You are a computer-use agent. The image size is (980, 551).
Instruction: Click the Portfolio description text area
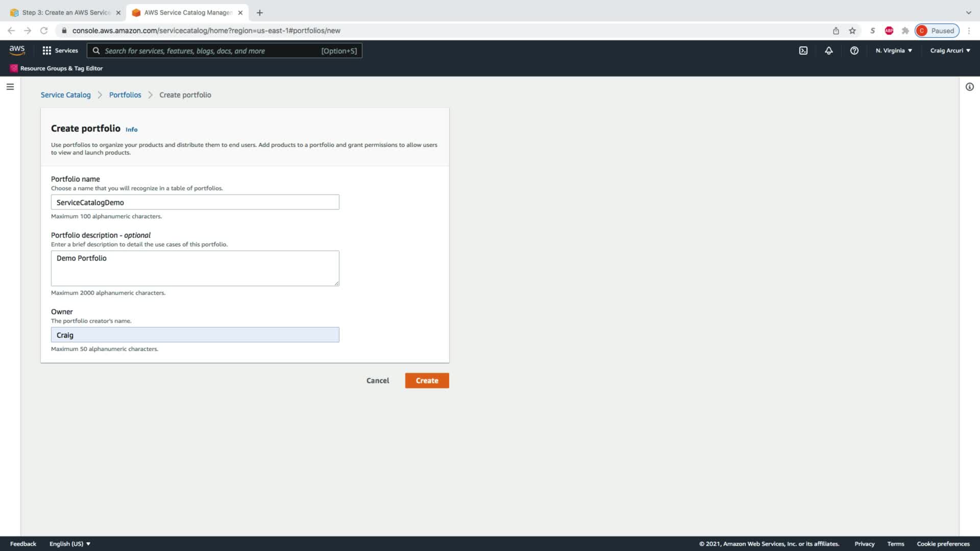pos(195,268)
